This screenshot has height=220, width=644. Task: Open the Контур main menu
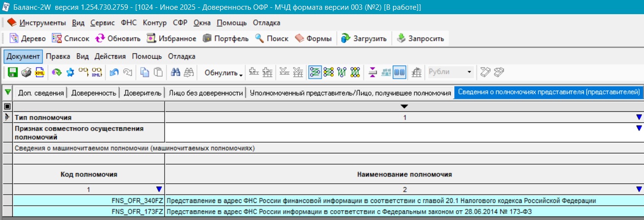pos(155,22)
